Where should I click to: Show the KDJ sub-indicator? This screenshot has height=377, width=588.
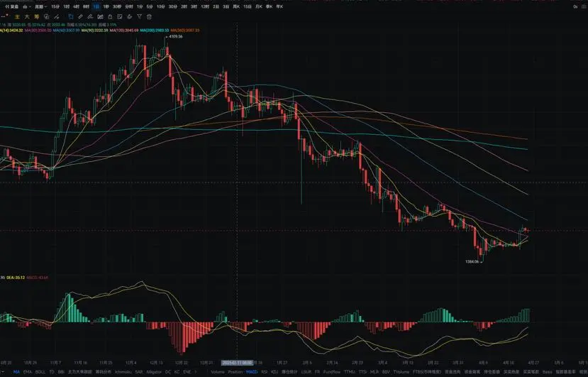coord(274,372)
